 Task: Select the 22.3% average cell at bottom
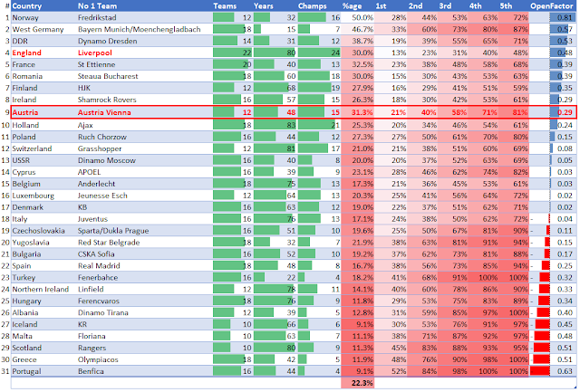[358, 383]
